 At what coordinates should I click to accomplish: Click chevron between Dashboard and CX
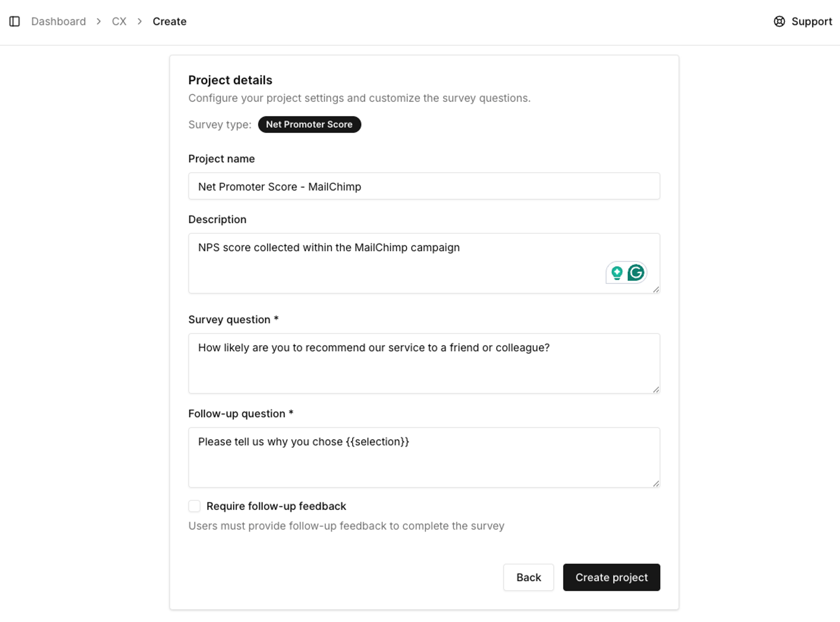99,21
